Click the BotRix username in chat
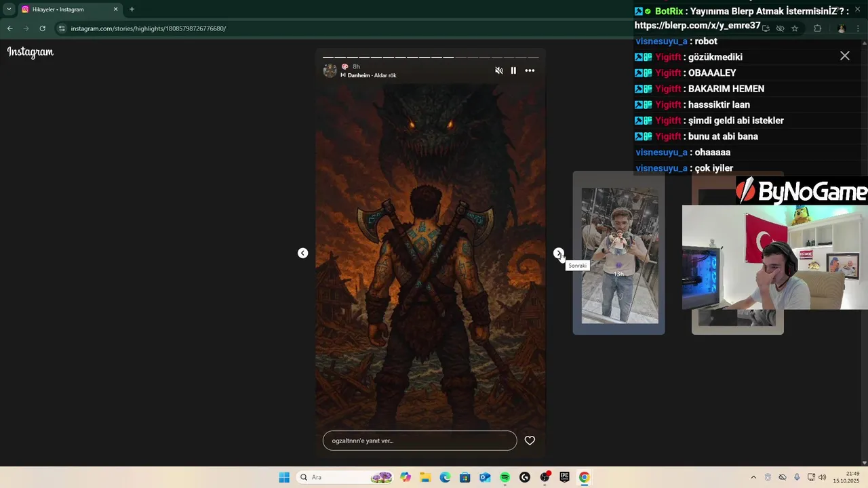The height and width of the screenshot is (488, 868). (669, 11)
